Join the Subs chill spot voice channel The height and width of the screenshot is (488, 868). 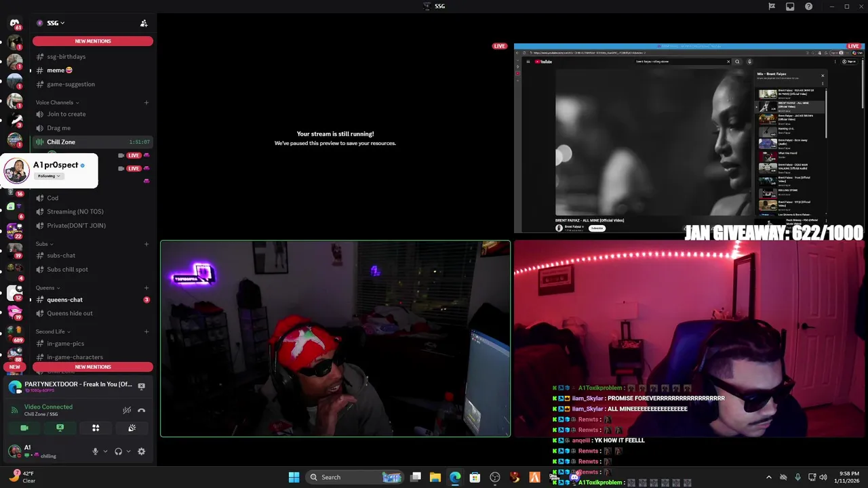pos(92,269)
